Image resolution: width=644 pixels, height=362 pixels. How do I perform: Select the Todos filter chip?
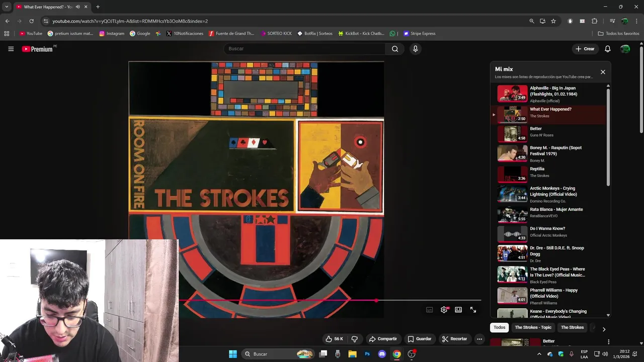[x=499, y=327]
